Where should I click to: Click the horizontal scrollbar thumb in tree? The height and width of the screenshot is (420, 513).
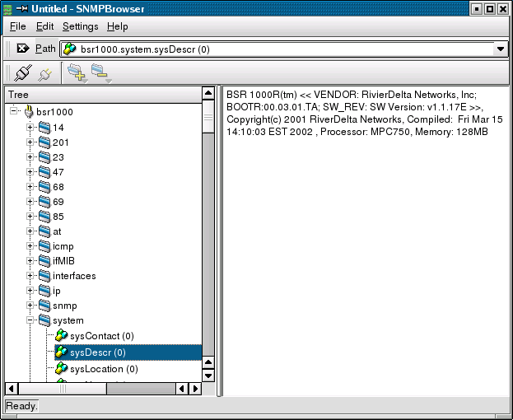pos(63,389)
